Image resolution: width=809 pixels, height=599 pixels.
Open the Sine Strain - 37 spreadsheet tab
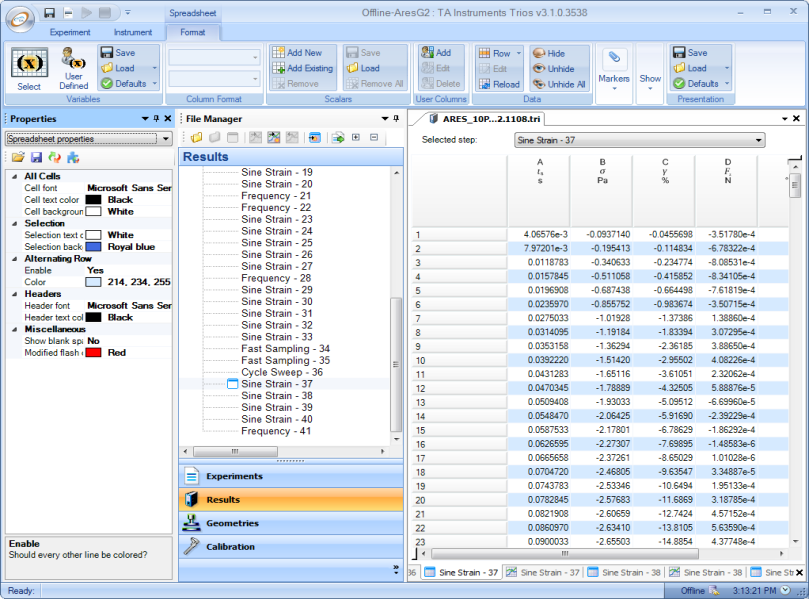461,572
